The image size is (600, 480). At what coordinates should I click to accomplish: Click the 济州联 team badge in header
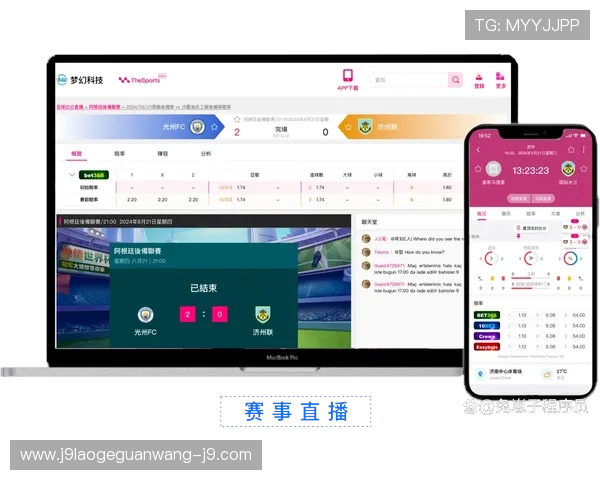365,127
